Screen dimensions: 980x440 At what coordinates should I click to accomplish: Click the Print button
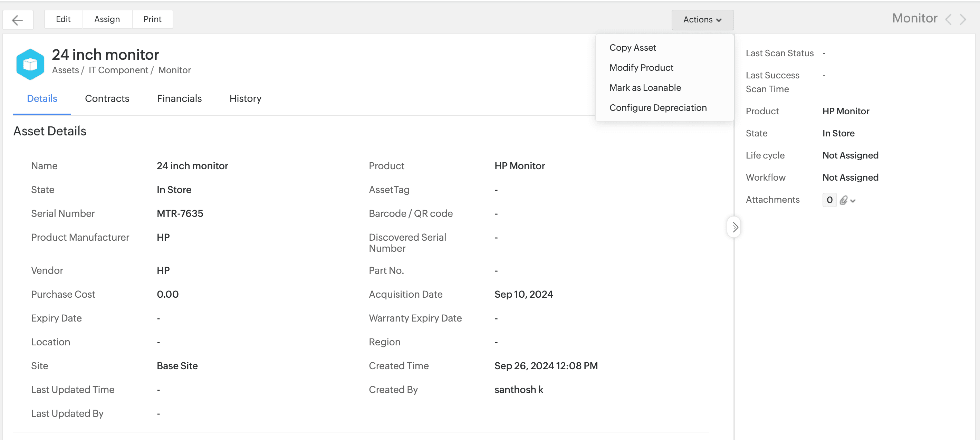pyautogui.click(x=152, y=19)
